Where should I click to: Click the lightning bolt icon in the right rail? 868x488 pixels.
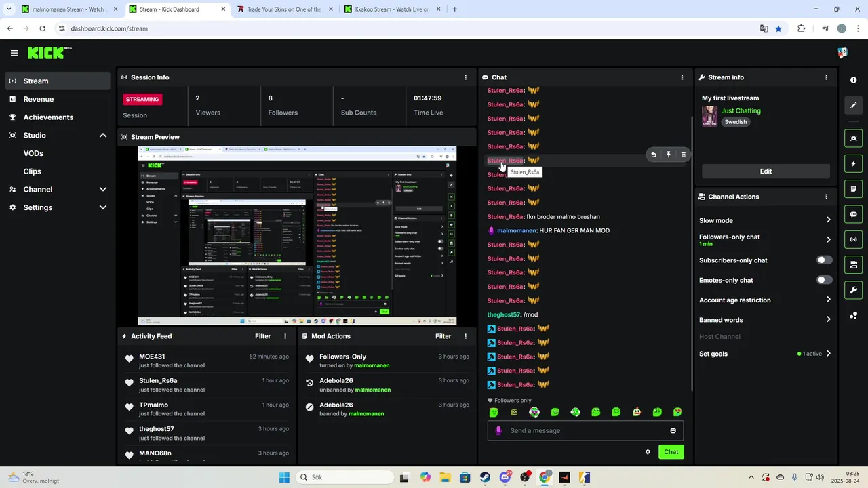pyautogui.click(x=853, y=163)
